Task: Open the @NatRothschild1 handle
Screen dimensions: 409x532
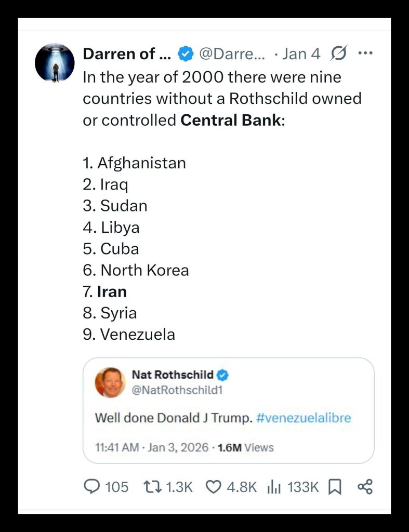Action: point(177,389)
